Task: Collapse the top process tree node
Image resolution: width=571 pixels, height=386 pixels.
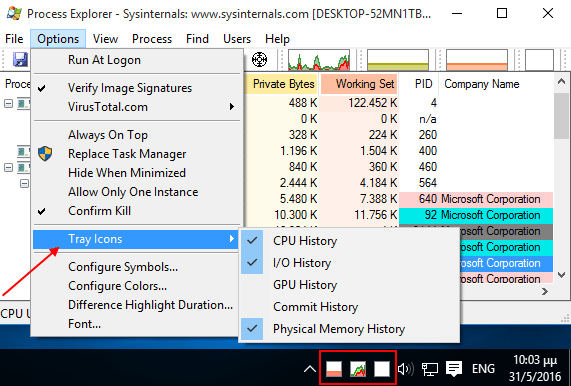Action: [x=8, y=103]
